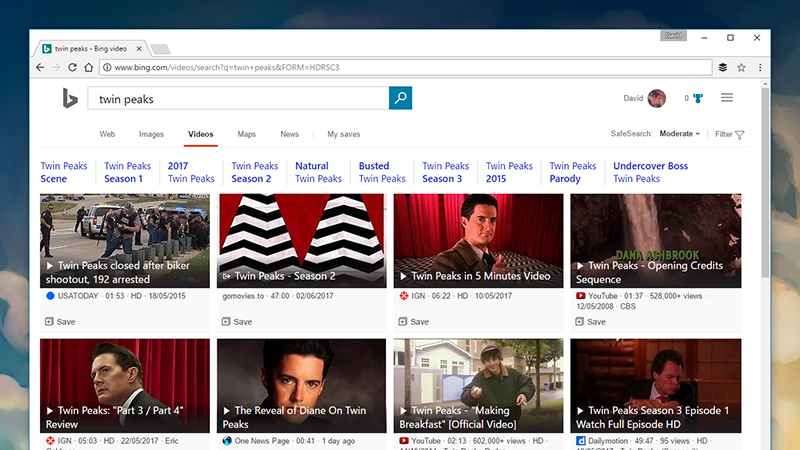Play the Season 3 Episode 1 thumbnail
Screen dimensions: 800x450
[656, 386]
